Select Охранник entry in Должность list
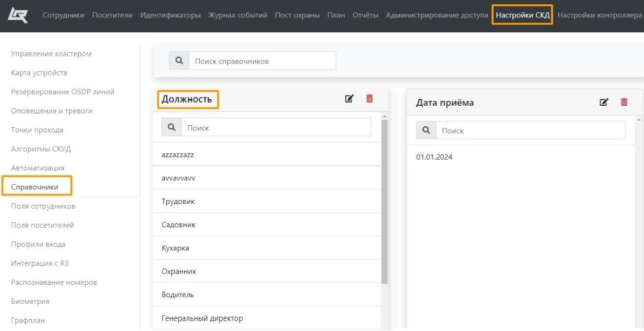This screenshot has height=331, width=644. (179, 271)
